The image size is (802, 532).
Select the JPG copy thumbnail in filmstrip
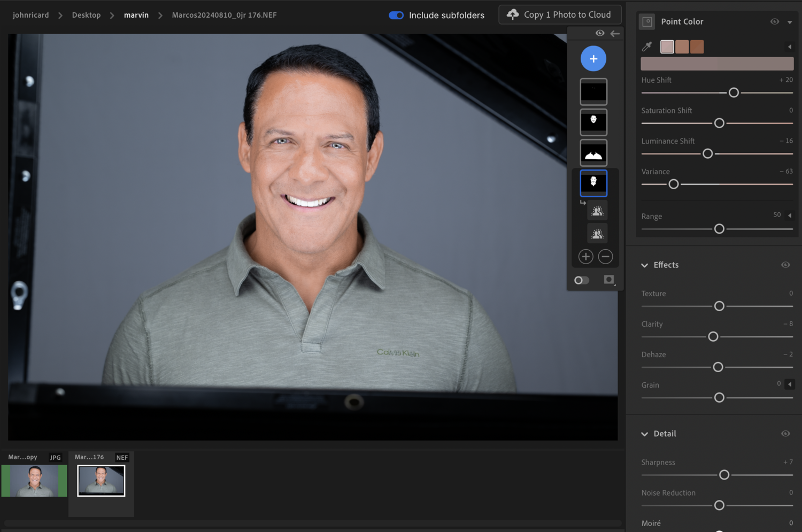[x=34, y=480]
